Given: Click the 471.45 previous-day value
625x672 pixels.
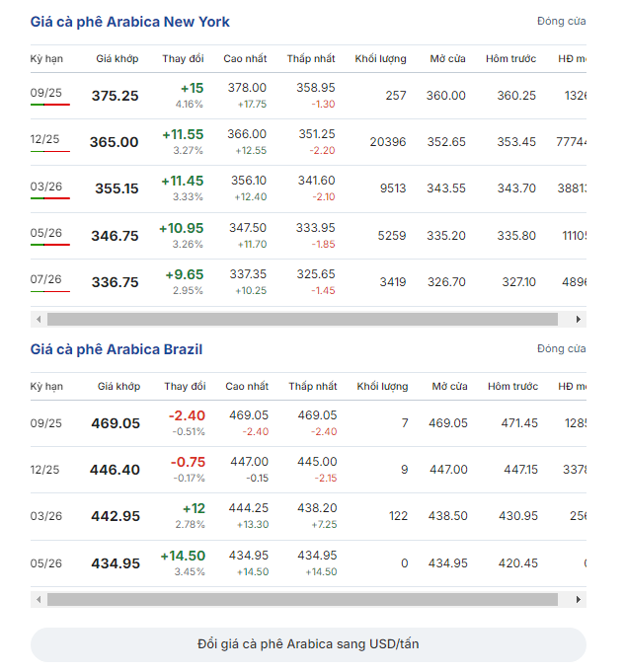Looking at the screenshot, I should coord(519,423).
